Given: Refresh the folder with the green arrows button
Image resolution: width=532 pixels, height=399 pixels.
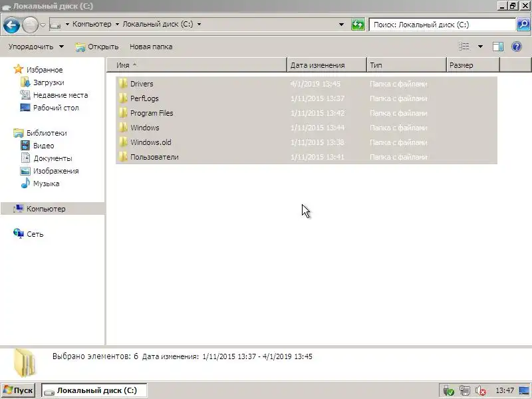Looking at the screenshot, I should point(358,25).
